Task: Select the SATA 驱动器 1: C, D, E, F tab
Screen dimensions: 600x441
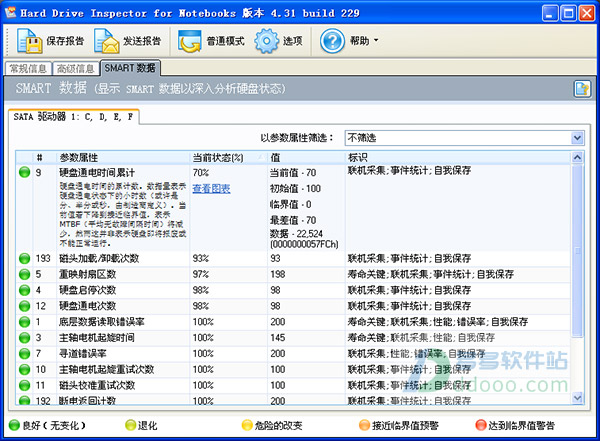Action: click(73, 117)
